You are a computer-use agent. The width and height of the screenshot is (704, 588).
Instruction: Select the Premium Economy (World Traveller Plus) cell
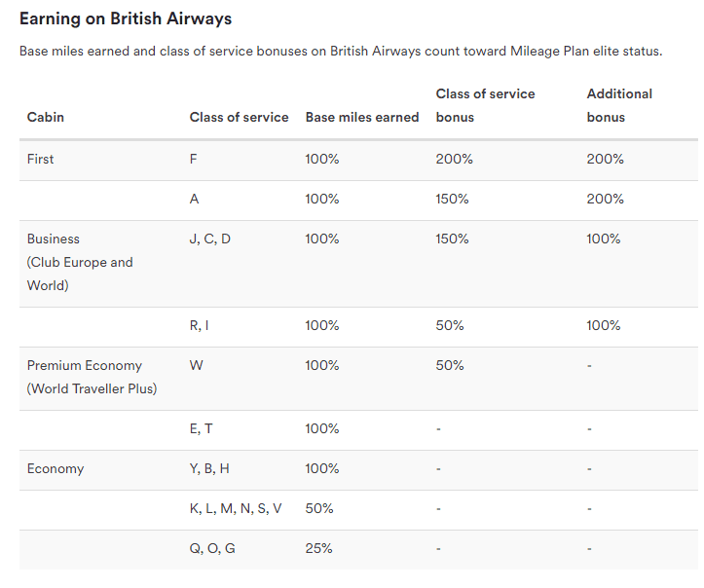click(92, 378)
